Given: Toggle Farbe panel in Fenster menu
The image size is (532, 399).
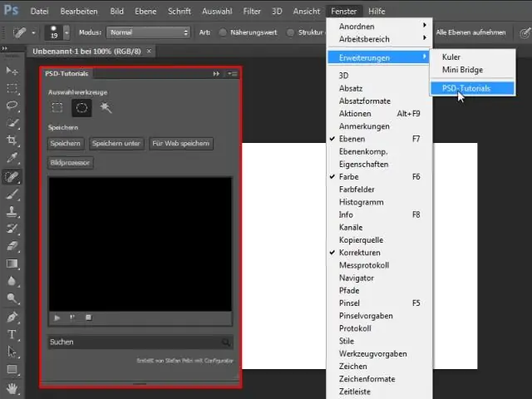Looking at the screenshot, I should point(379,177).
